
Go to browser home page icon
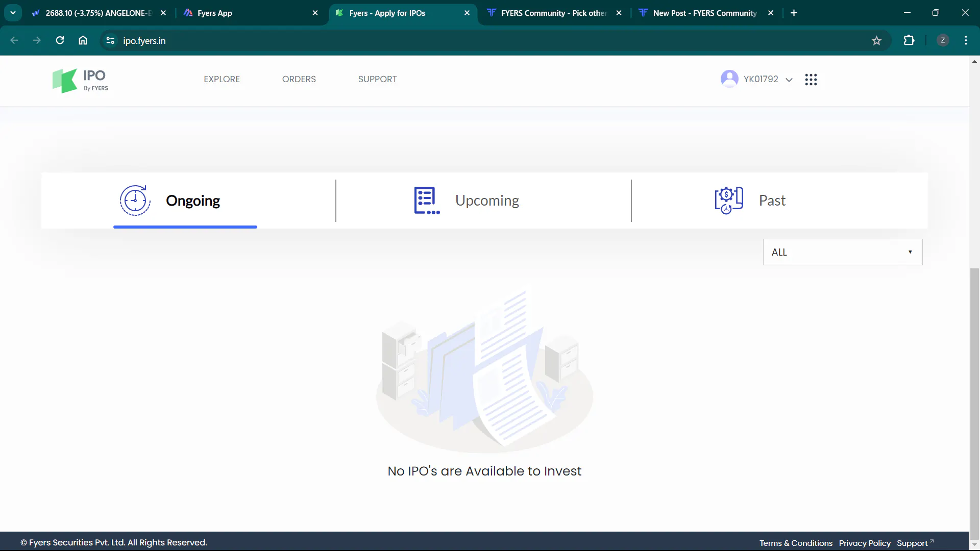[83, 40]
